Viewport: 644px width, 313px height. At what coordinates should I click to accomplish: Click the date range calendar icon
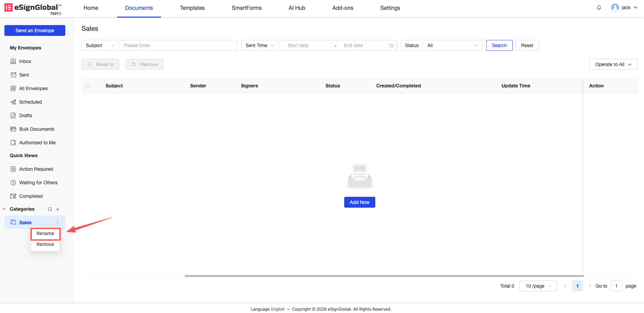391,46
